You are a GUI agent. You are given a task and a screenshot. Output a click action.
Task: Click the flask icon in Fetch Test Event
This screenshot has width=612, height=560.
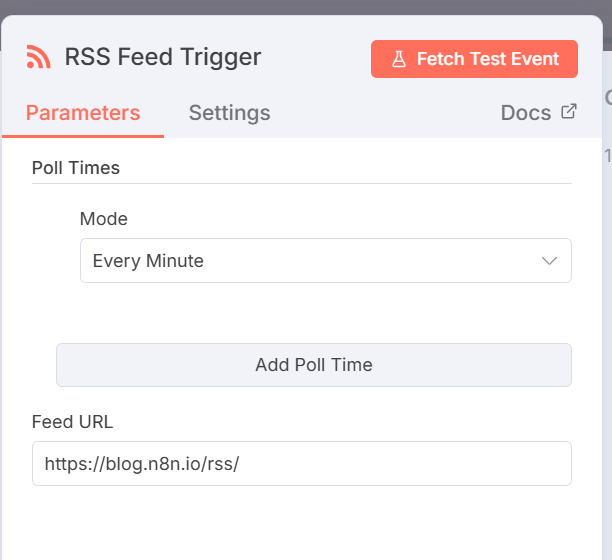[x=398, y=59]
